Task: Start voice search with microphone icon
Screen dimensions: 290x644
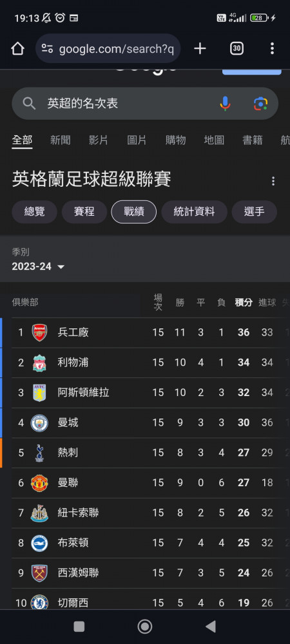Action: click(225, 104)
